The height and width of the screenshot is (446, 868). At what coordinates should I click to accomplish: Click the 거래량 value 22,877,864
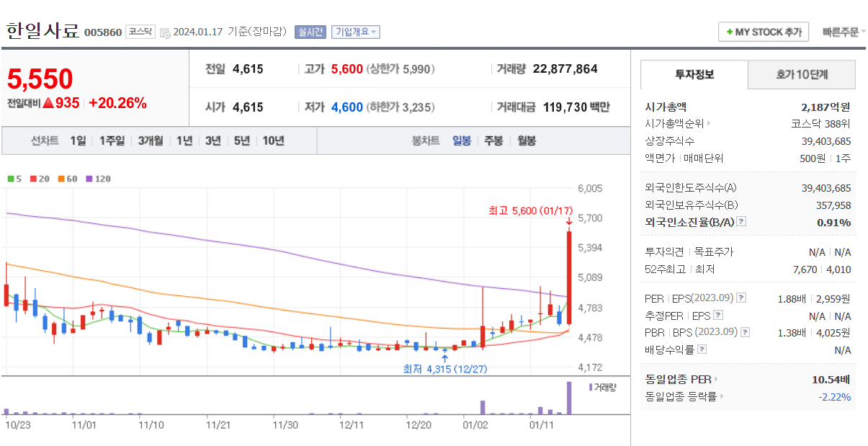pos(565,69)
